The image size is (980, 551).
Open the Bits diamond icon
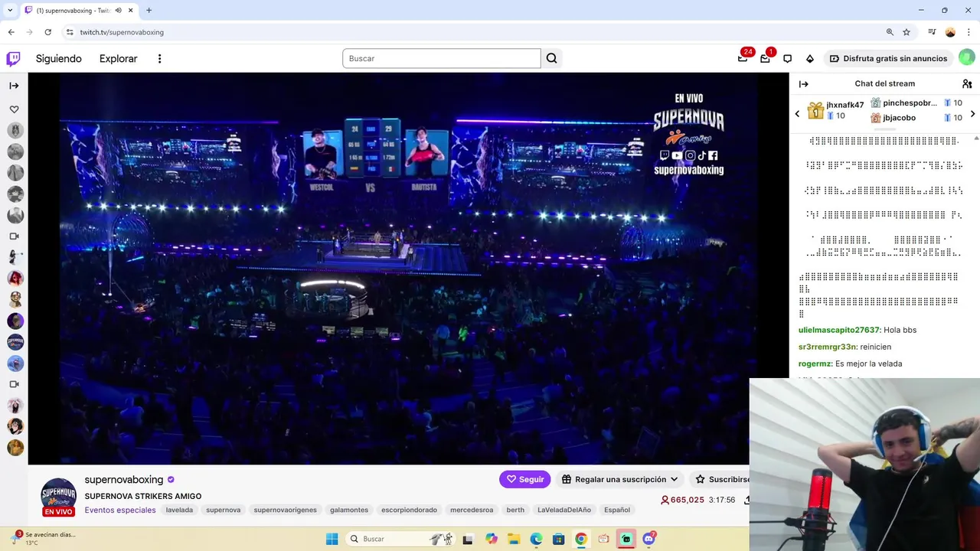810,58
